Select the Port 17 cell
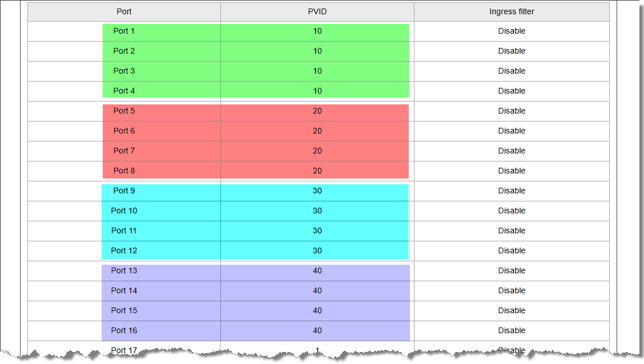Viewport: 644px width, 364px height. point(124,350)
